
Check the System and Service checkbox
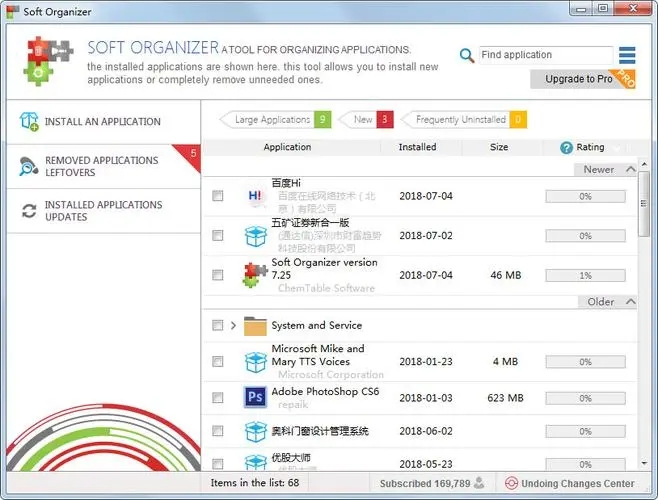point(217,325)
